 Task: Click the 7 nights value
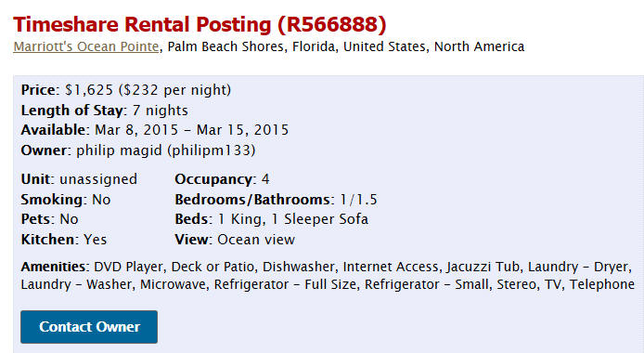[x=161, y=111]
